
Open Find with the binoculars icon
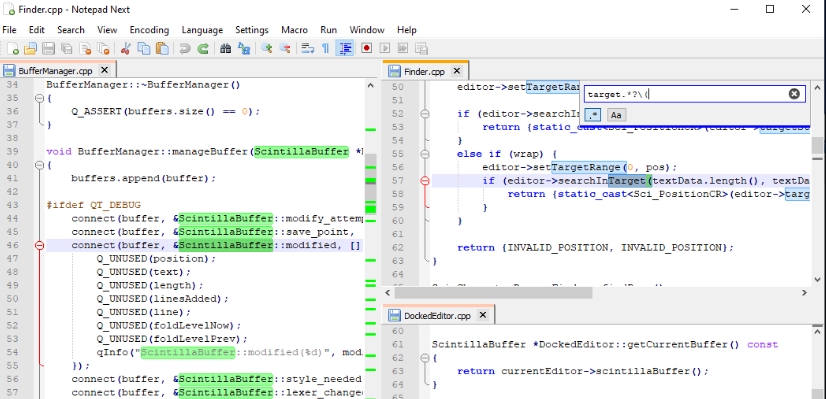[225, 48]
